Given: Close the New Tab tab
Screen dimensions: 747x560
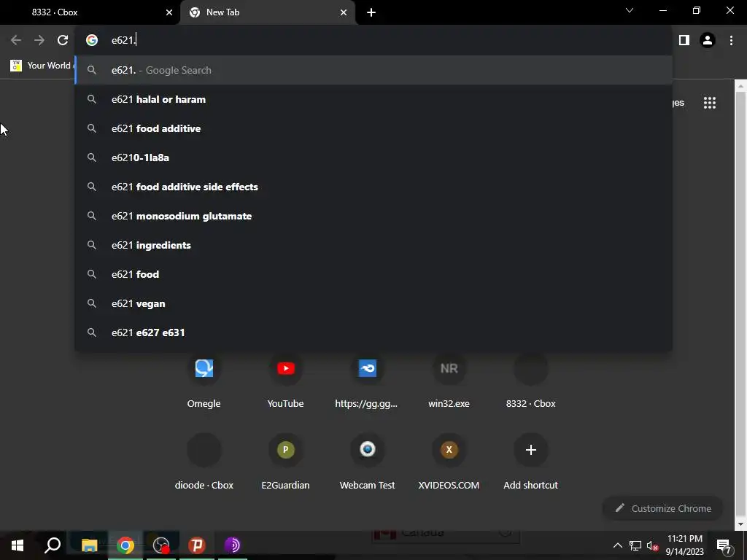Looking at the screenshot, I should [344, 12].
